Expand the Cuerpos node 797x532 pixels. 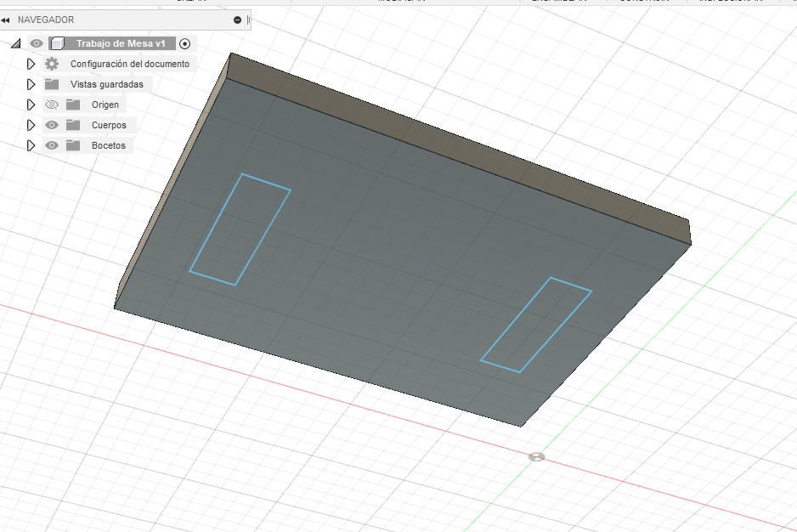click(31, 125)
